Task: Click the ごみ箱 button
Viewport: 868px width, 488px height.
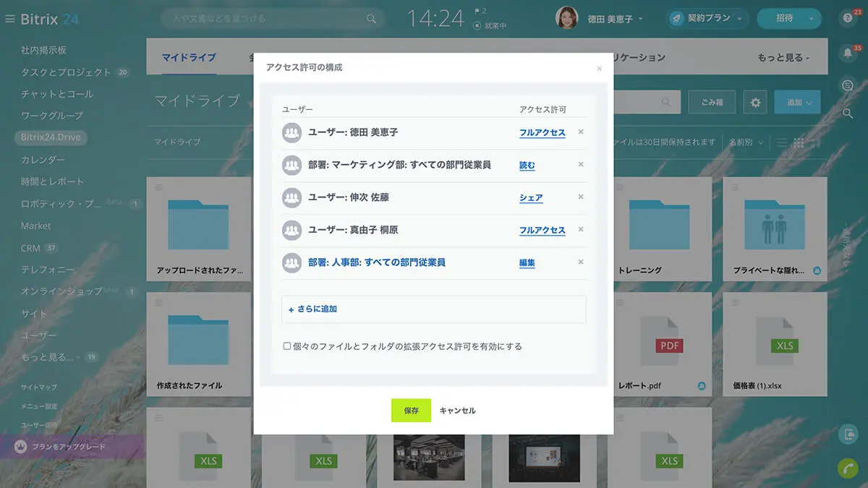Action: click(x=712, y=103)
